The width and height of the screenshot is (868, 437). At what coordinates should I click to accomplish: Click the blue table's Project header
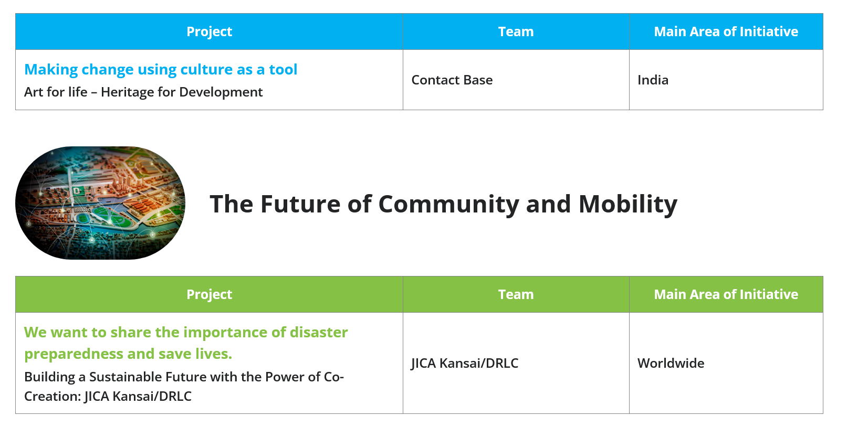[209, 32]
